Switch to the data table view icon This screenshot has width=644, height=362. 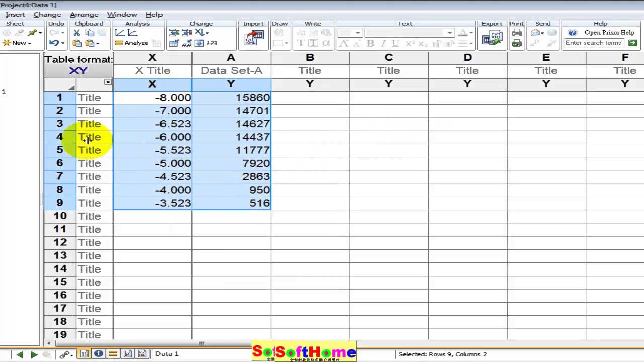(85, 354)
